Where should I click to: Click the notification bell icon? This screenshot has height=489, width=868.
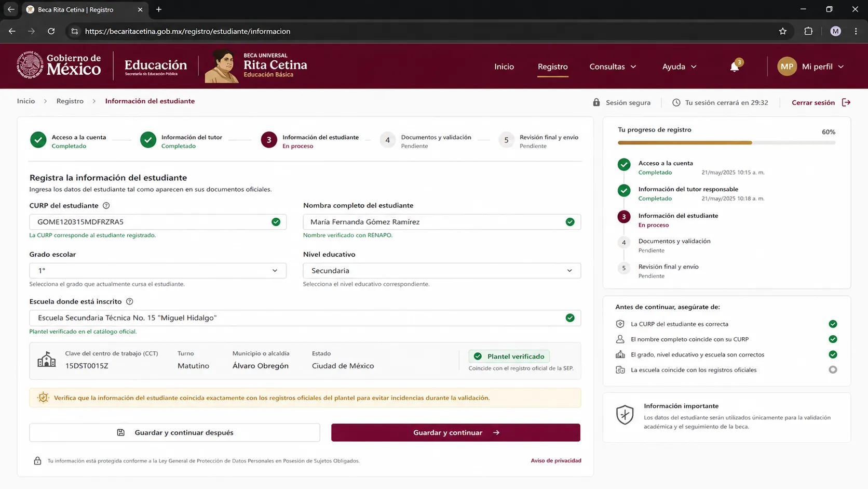734,67
